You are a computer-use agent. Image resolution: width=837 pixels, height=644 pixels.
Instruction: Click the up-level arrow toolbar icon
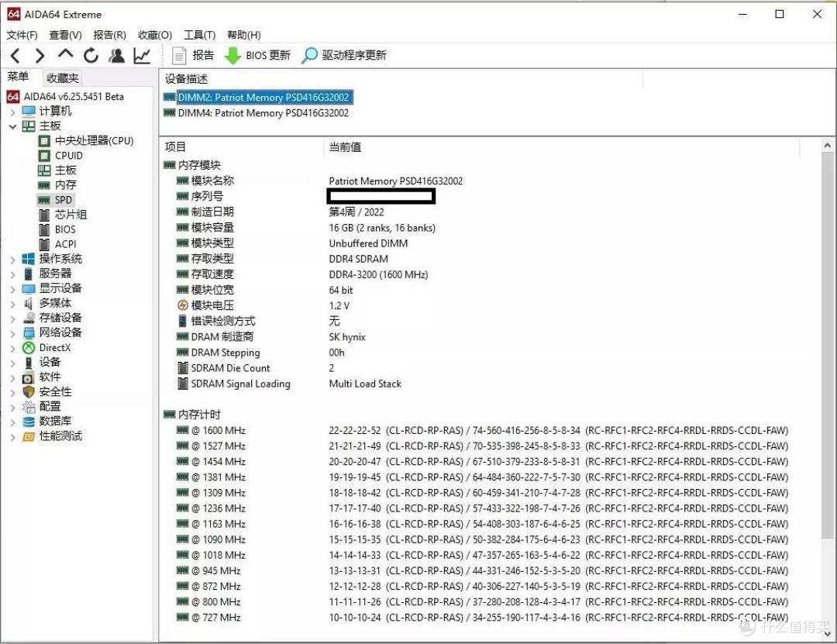[65, 54]
